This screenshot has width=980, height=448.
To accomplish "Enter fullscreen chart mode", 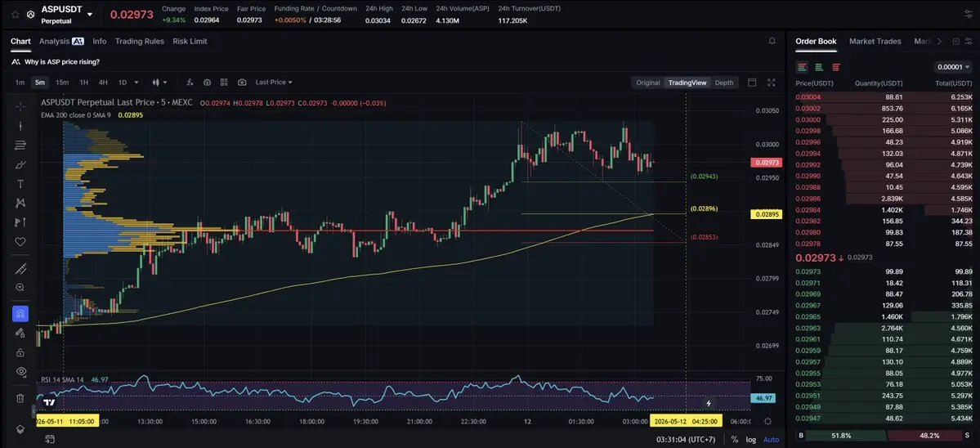I will coord(772,83).
